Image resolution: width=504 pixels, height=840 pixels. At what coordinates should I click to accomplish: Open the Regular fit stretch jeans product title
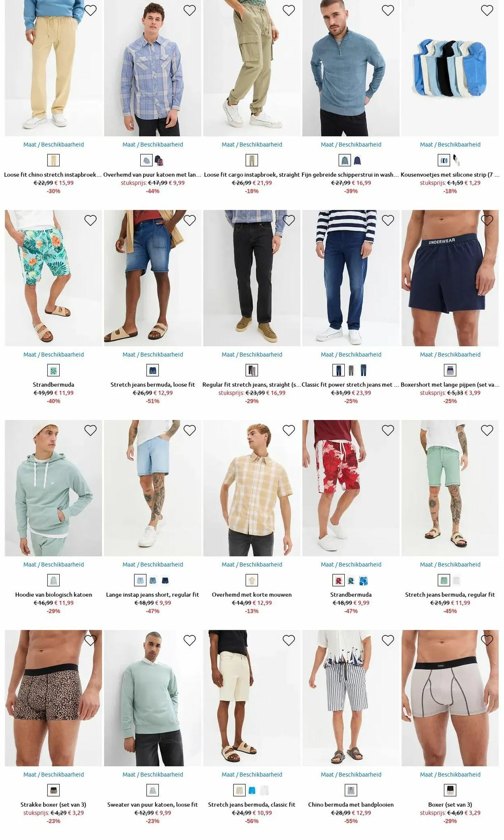pyautogui.click(x=252, y=385)
